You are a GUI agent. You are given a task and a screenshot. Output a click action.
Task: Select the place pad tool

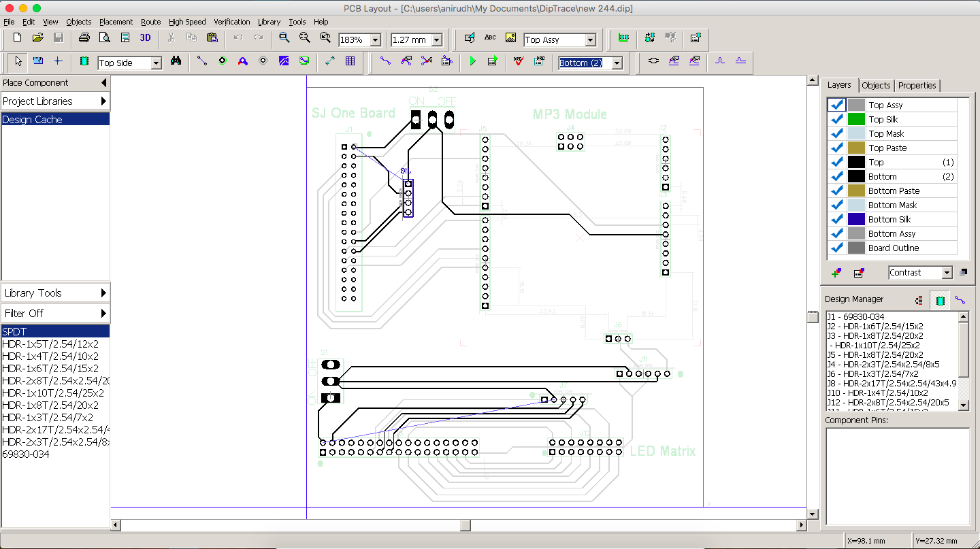(x=223, y=61)
